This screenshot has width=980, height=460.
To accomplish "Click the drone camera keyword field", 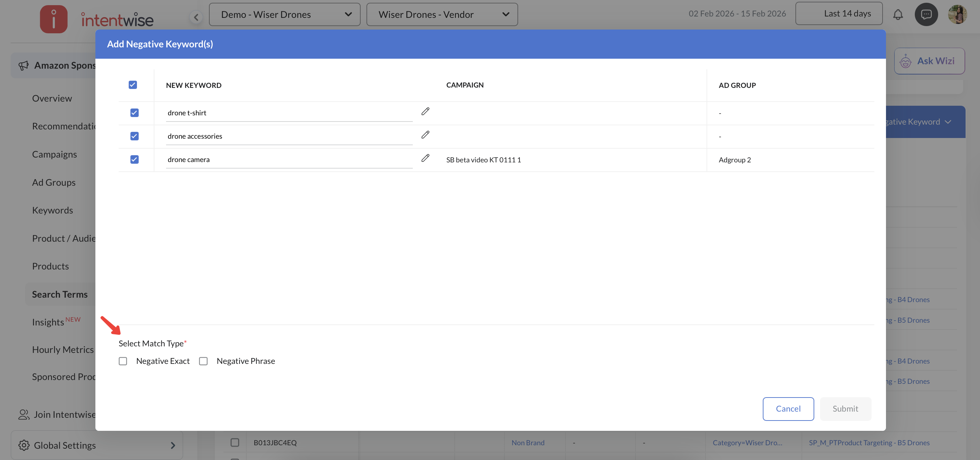I will point(289,159).
